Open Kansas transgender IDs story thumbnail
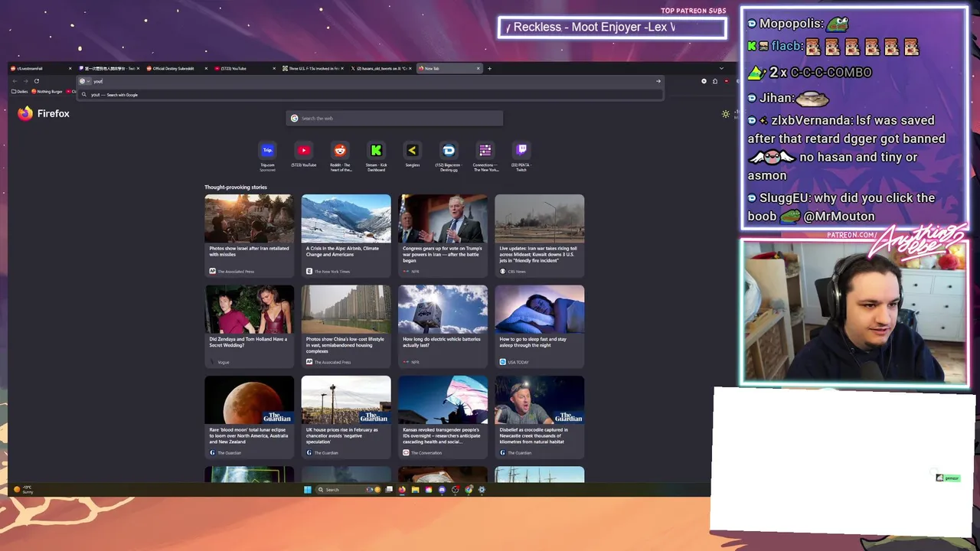The height and width of the screenshot is (551, 980). click(x=443, y=399)
